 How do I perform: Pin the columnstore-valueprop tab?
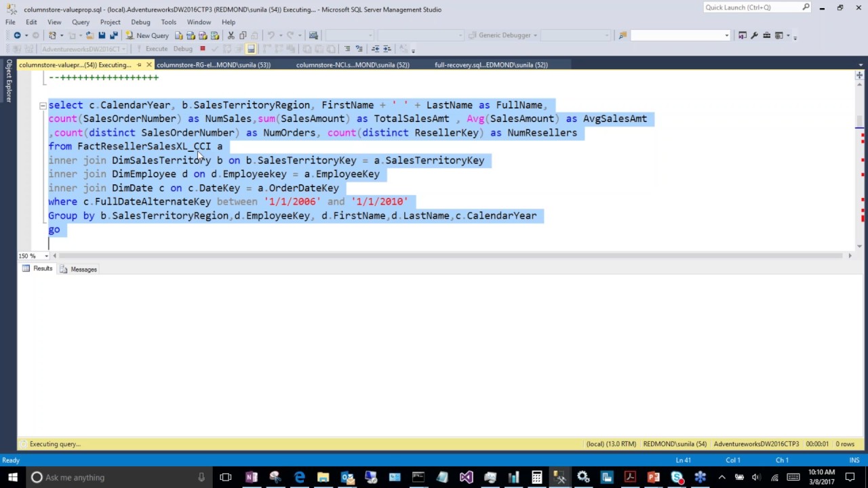139,65
